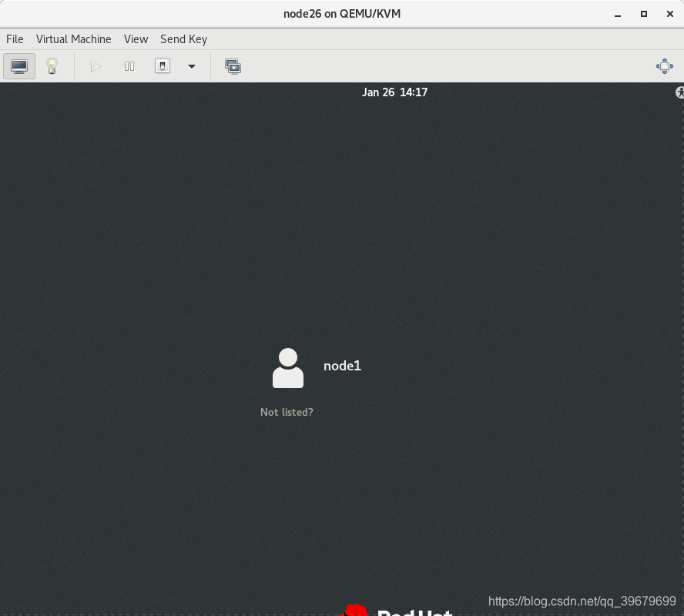Show virtual hardware details lightbulb icon

[52, 66]
